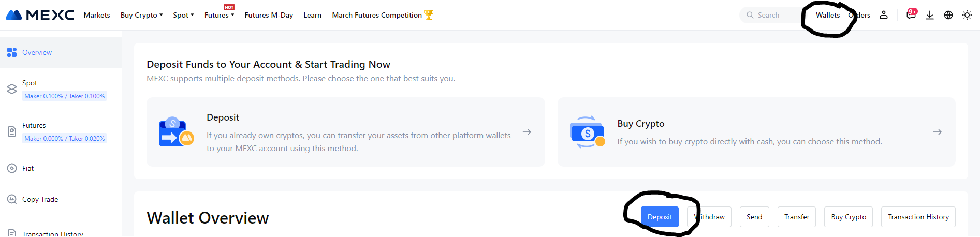Expand the Futures dropdown in navbar

(219, 15)
